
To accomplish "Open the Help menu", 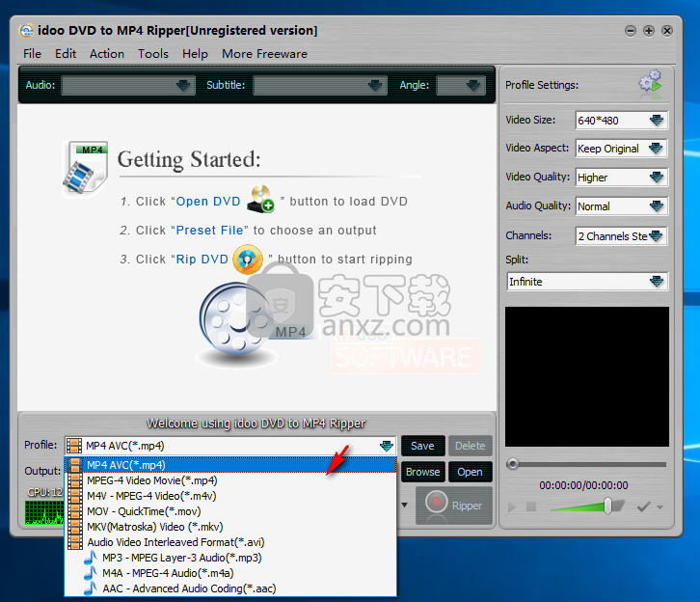I will 195,54.
